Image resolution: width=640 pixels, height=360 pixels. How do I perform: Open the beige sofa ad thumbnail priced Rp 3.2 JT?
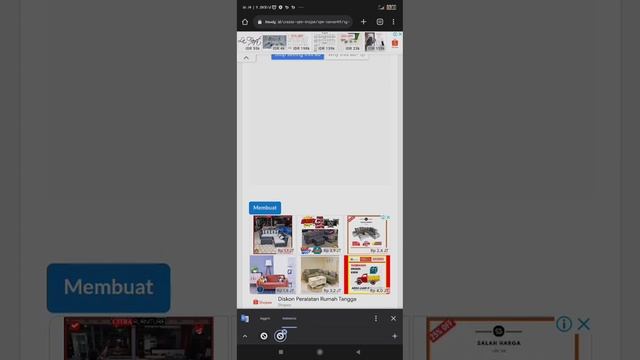[320, 275]
